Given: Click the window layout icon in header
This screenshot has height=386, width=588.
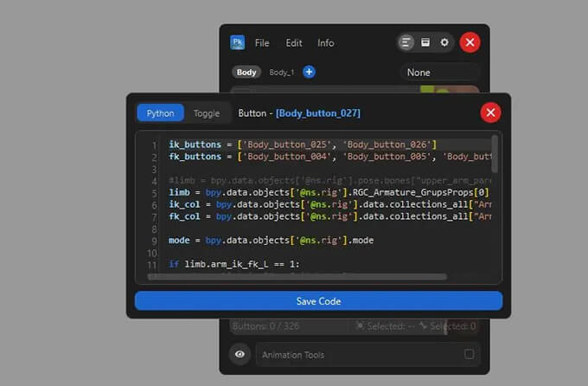Looking at the screenshot, I should click(x=425, y=42).
